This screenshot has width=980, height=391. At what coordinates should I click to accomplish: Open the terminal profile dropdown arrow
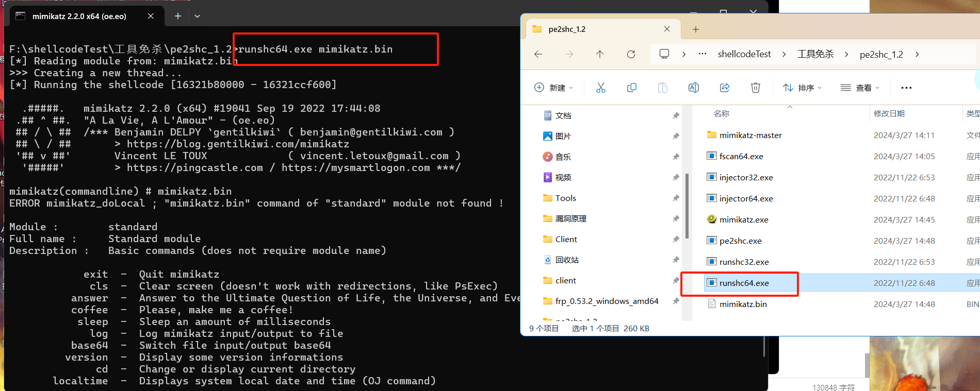197,16
